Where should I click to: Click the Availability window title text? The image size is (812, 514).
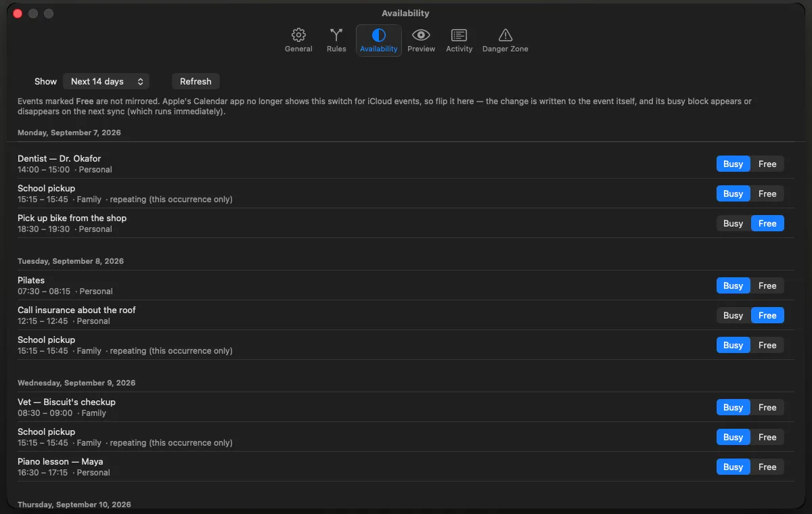pyautogui.click(x=405, y=13)
